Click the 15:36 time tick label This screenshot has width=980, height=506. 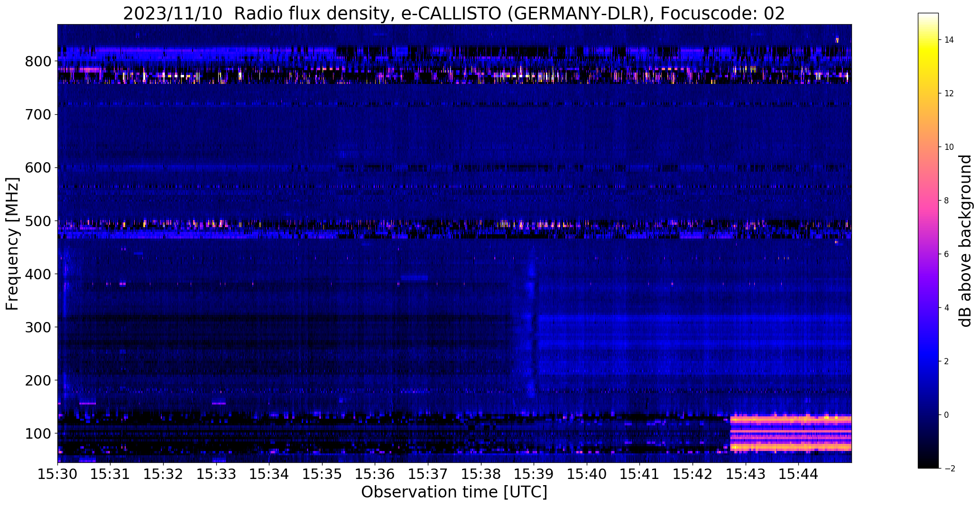pyautogui.click(x=375, y=474)
